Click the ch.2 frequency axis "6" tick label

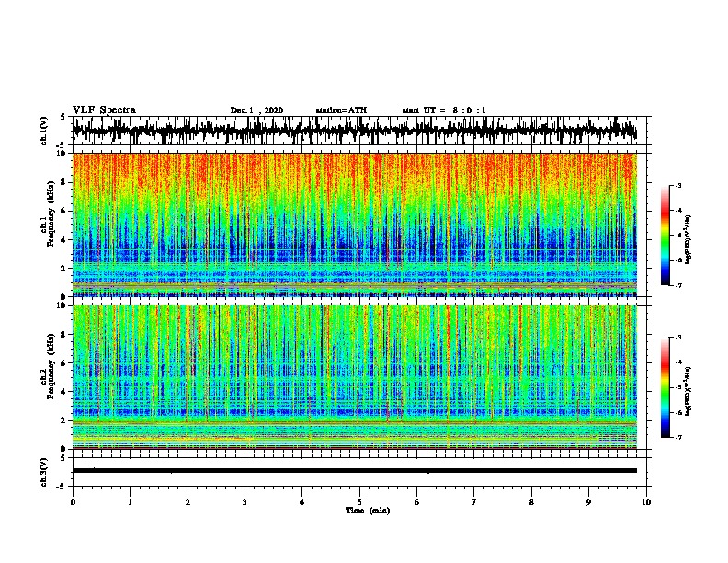(x=63, y=362)
